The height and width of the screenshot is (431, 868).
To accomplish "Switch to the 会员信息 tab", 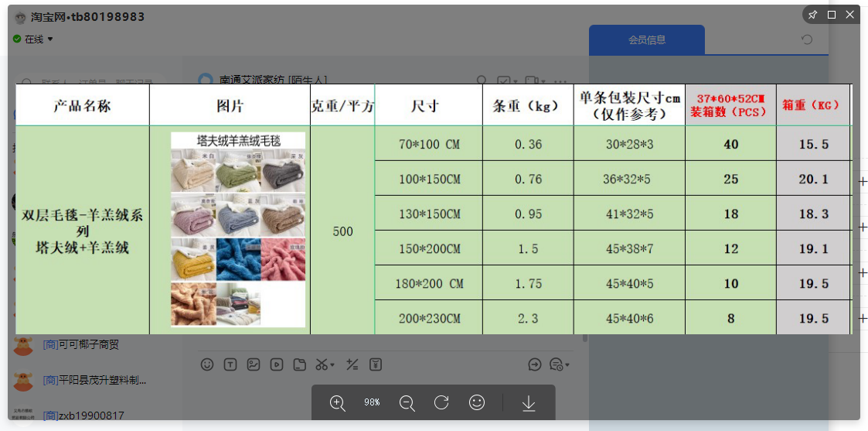I will 646,40.
